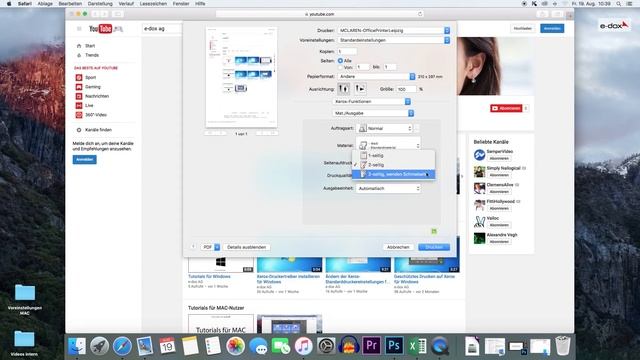Open the Bearbeiten menu

pyautogui.click(x=70, y=4)
